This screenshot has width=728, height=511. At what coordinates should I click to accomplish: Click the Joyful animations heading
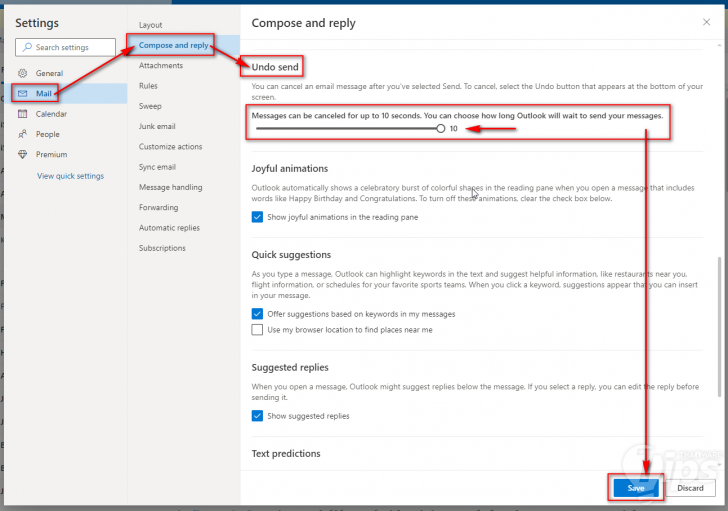tap(290, 168)
